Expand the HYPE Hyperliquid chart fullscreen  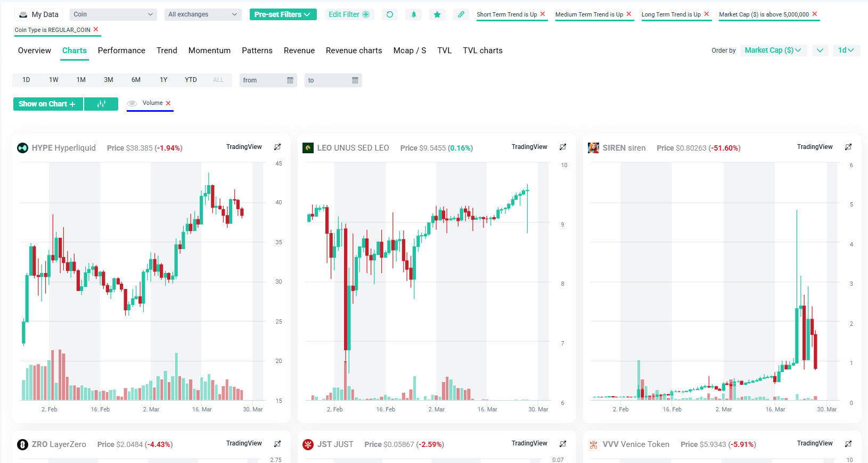click(277, 147)
